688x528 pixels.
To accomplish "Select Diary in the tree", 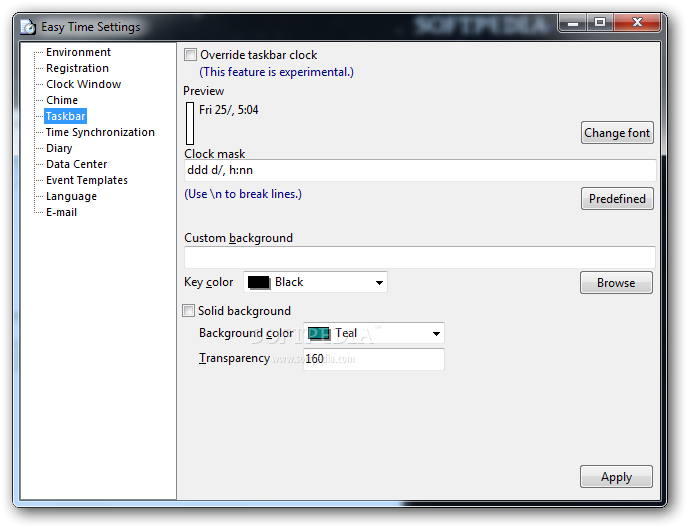I will [59, 148].
